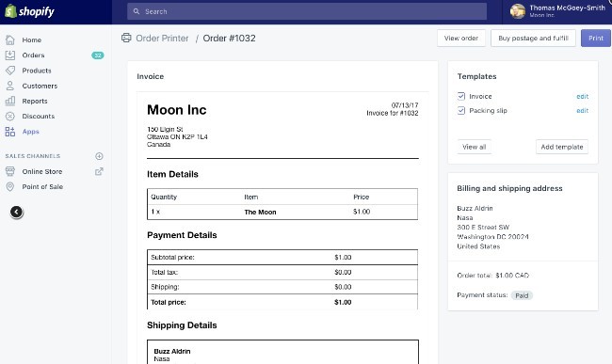Focus the Search input field

(x=307, y=11)
